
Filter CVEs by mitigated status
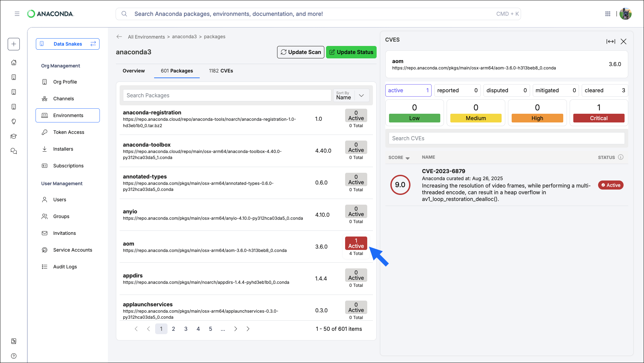coord(556,90)
